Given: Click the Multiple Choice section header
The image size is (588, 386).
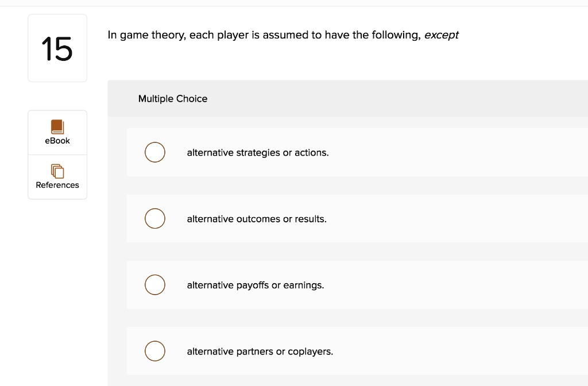Looking at the screenshot, I should [x=173, y=98].
